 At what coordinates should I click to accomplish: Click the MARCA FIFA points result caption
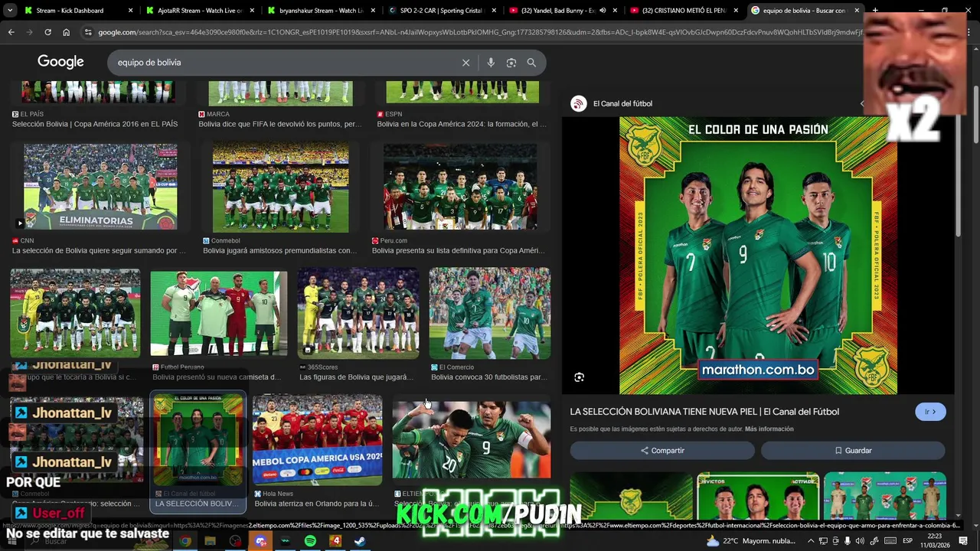[x=280, y=124]
